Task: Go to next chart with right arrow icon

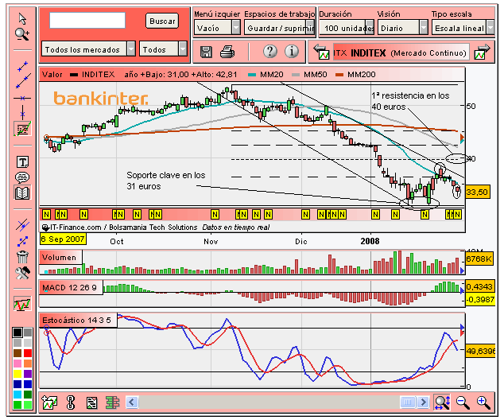Action: tap(483, 52)
